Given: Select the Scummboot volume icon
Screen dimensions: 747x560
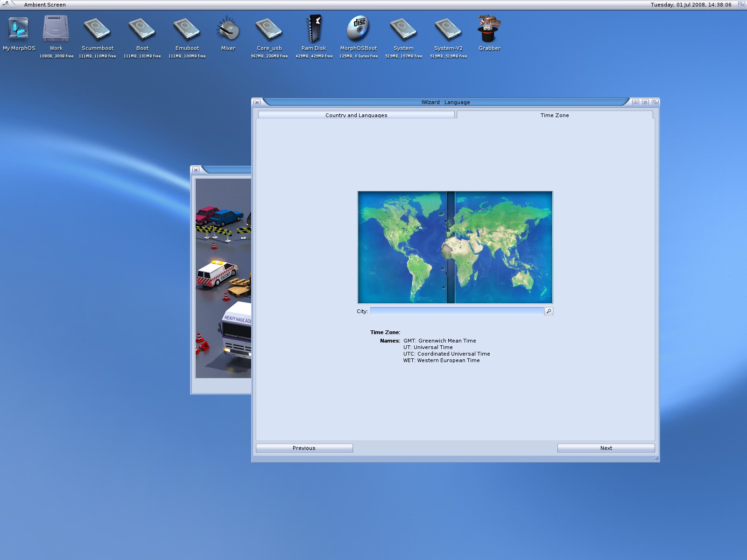Looking at the screenshot, I should [97, 29].
